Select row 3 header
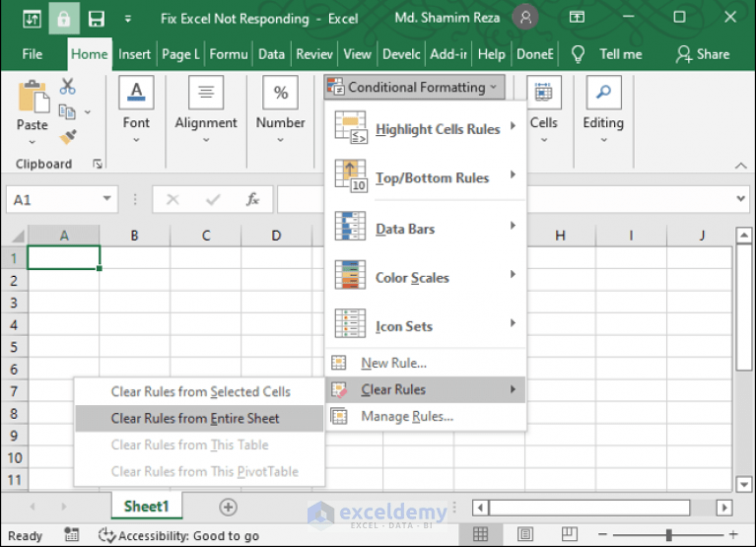This screenshot has width=756, height=547. pos(14,303)
